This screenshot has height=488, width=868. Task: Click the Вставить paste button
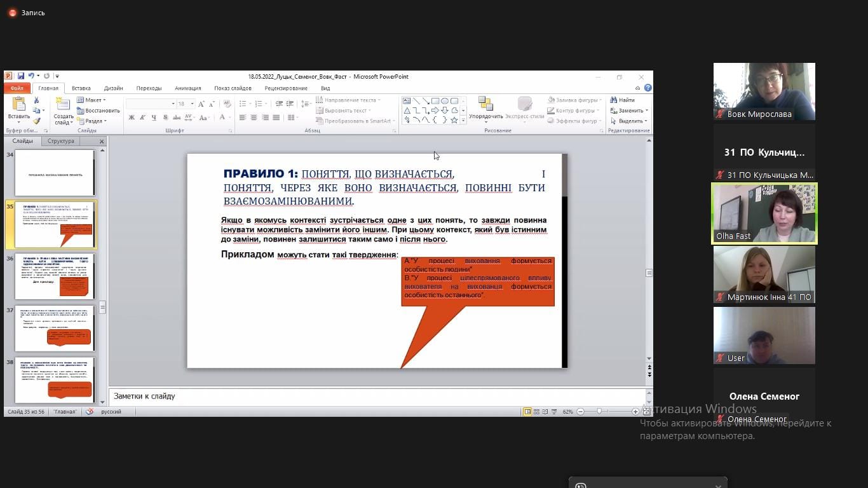tap(19, 109)
